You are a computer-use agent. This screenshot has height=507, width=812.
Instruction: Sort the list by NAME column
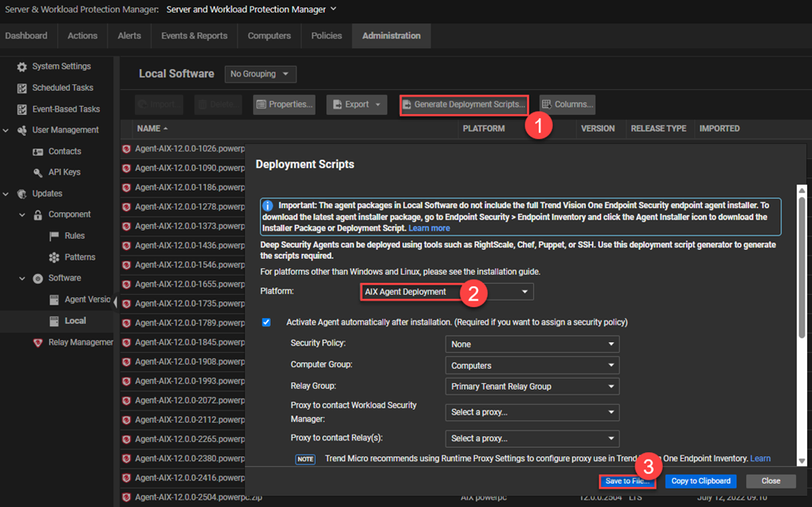(x=152, y=128)
